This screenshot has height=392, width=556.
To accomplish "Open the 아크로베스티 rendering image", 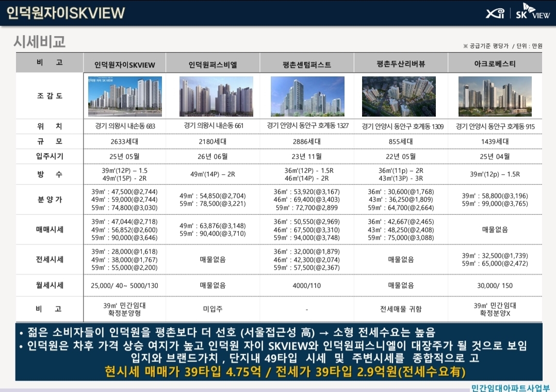I will [495, 96].
